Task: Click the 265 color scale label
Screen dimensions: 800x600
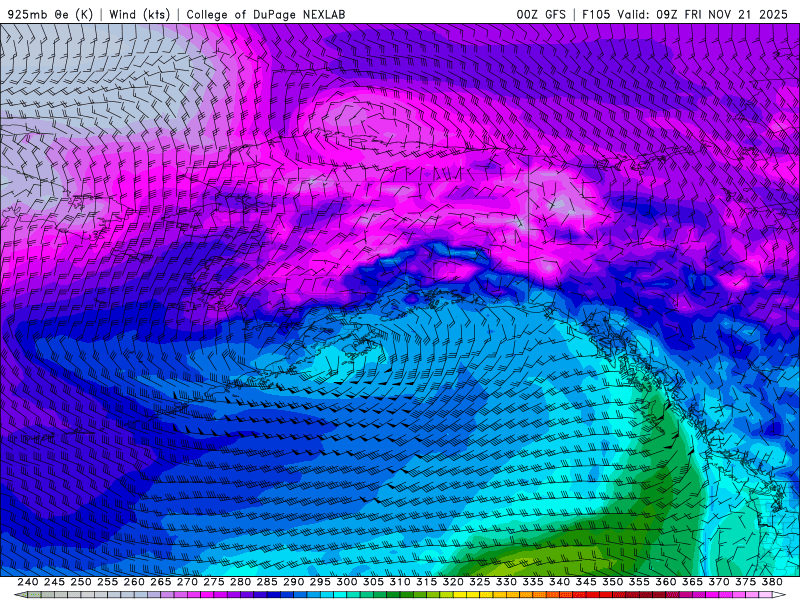Action: tap(161, 582)
